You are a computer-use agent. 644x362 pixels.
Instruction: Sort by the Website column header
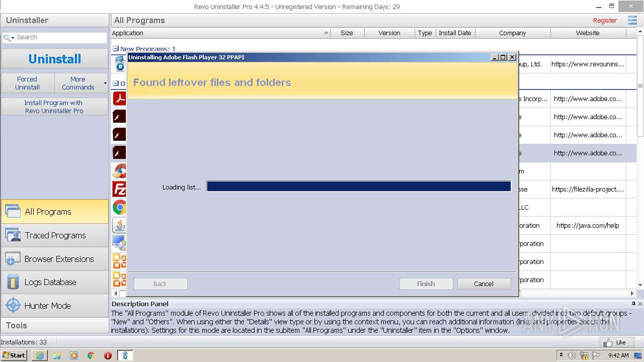click(x=588, y=33)
